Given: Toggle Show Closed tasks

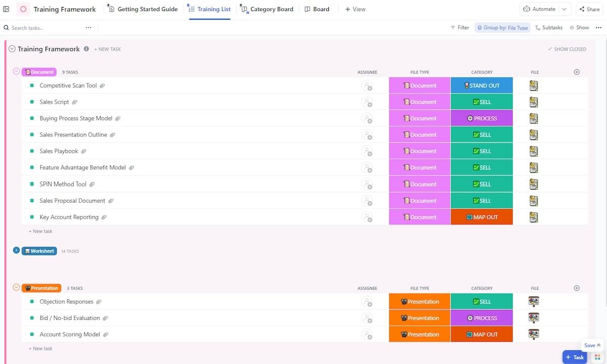Looking at the screenshot, I should tap(567, 49).
